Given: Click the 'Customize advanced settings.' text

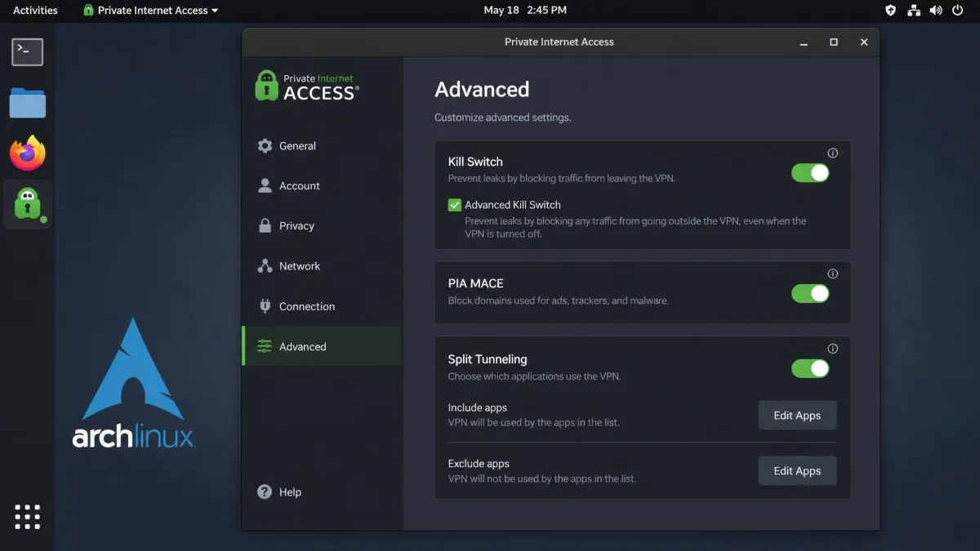Looking at the screenshot, I should point(503,118).
